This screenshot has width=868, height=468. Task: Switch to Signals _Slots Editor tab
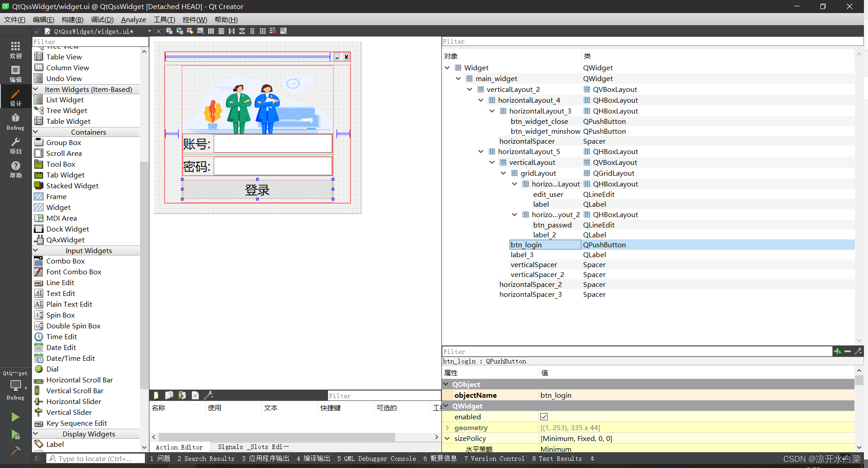click(x=253, y=447)
